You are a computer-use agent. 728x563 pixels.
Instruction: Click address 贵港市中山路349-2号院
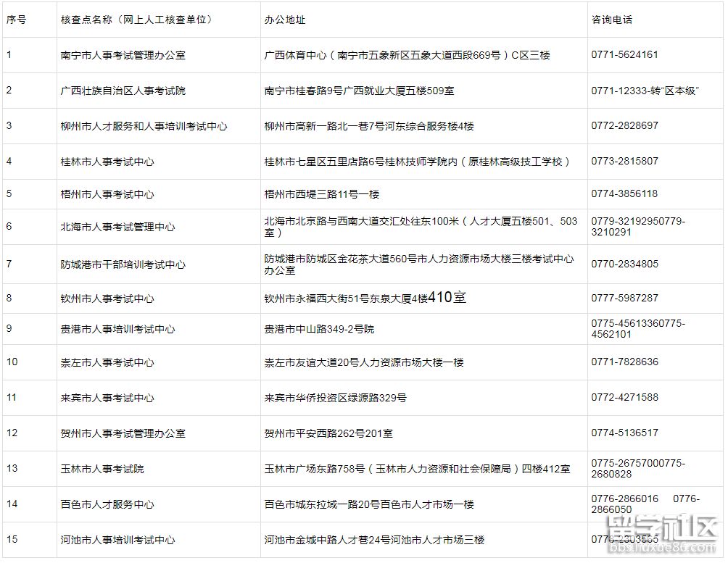pyautogui.click(x=318, y=329)
